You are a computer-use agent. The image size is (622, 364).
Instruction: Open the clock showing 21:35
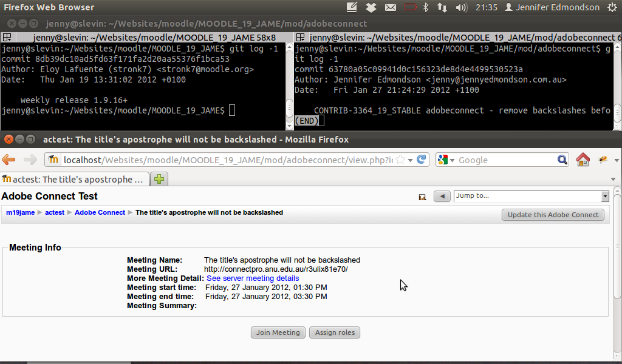pyautogui.click(x=487, y=7)
